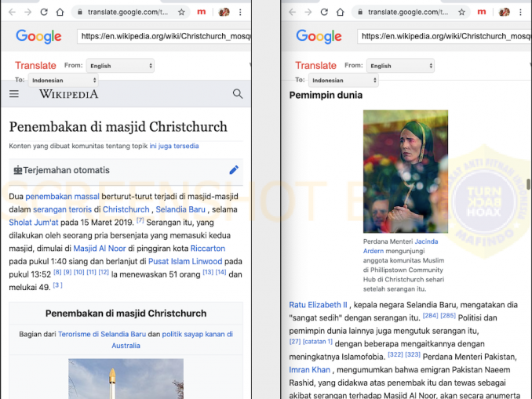This screenshot has height=399, width=532.
Task: Open Jacinda Ardern photo thumbnail
Action: [406, 171]
